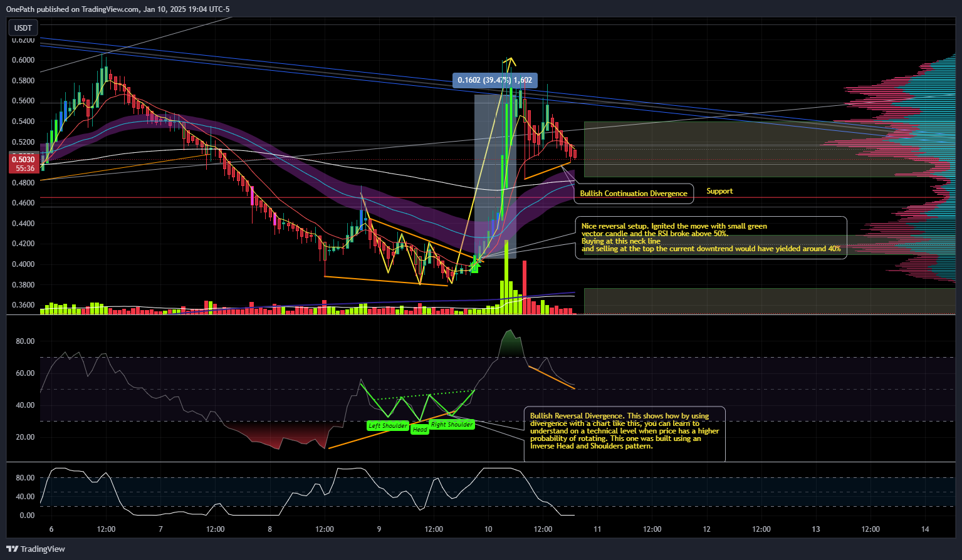Click the 0.4800 price axis label
This screenshot has width=962, height=560.
(x=23, y=183)
